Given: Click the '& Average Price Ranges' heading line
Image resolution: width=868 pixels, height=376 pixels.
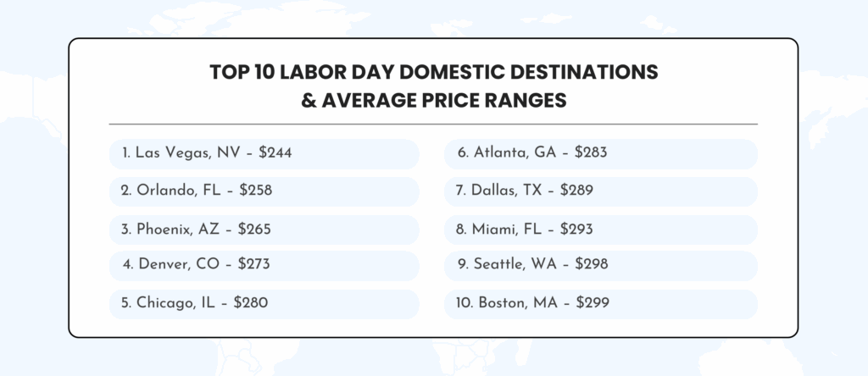Looking at the screenshot, I should pyautogui.click(x=434, y=101).
